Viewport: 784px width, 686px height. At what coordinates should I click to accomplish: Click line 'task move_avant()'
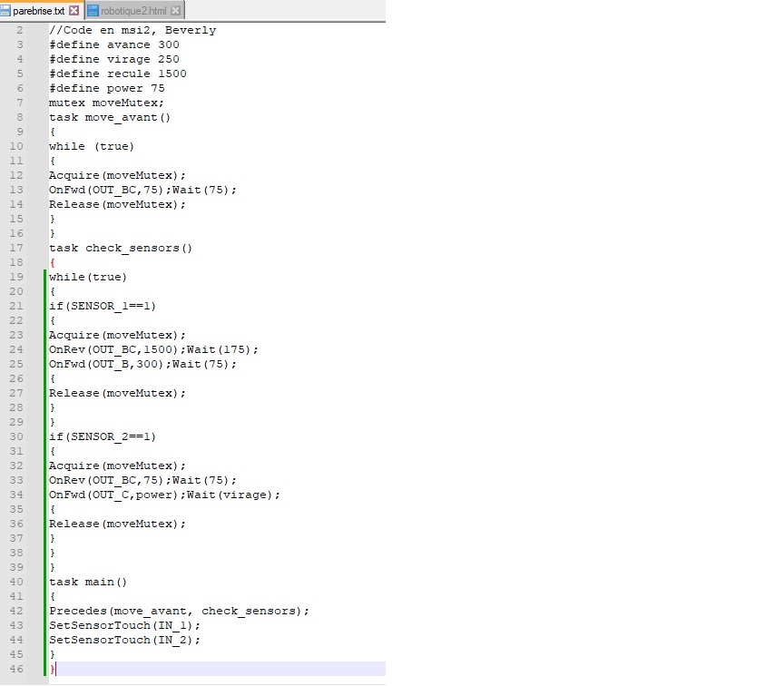(110, 117)
